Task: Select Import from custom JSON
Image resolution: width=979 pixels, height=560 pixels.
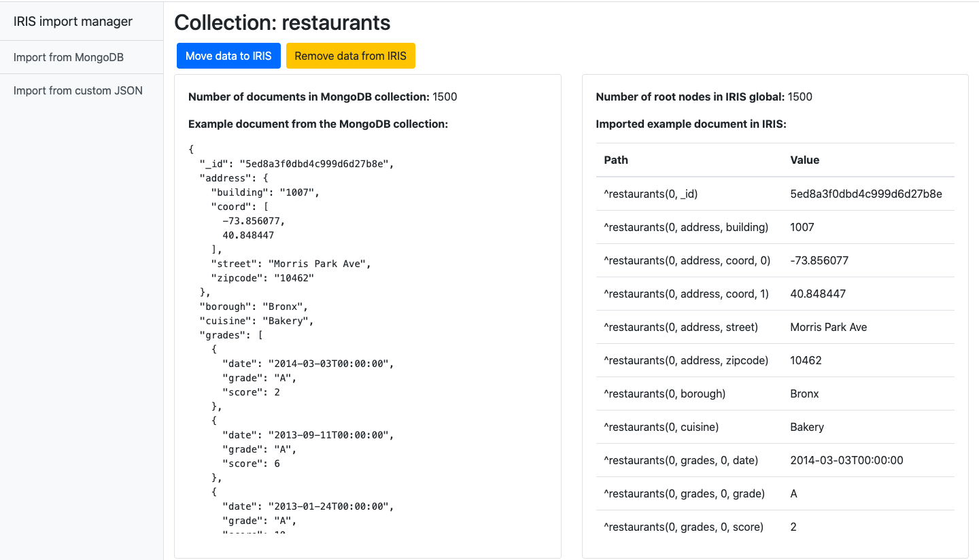Action: click(x=78, y=90)
